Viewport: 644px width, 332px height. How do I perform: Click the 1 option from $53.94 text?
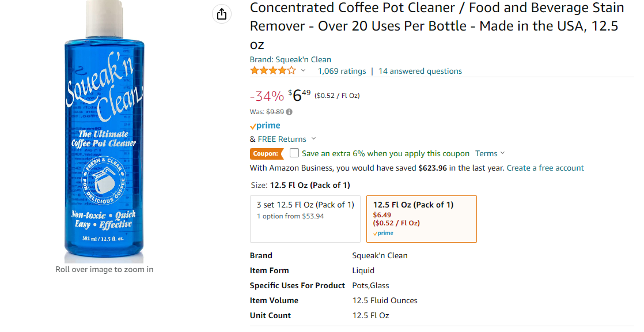[290, 216]
